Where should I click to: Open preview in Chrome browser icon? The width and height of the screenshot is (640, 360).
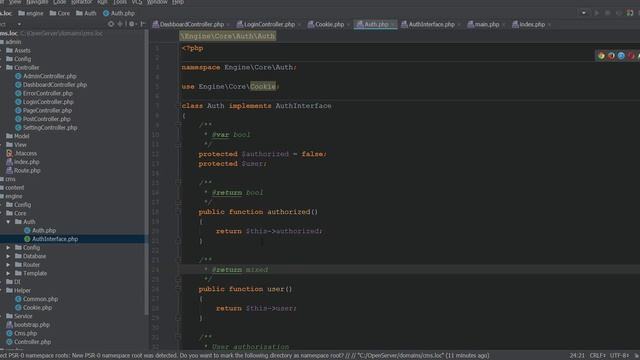pyautogui.click(x=601, y=56)
